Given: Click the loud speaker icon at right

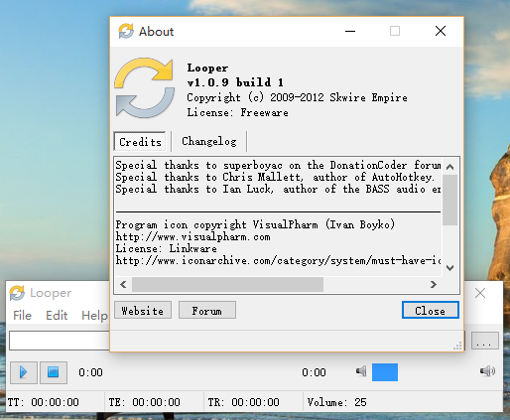Looking at the screenshot, I should 487,371.
